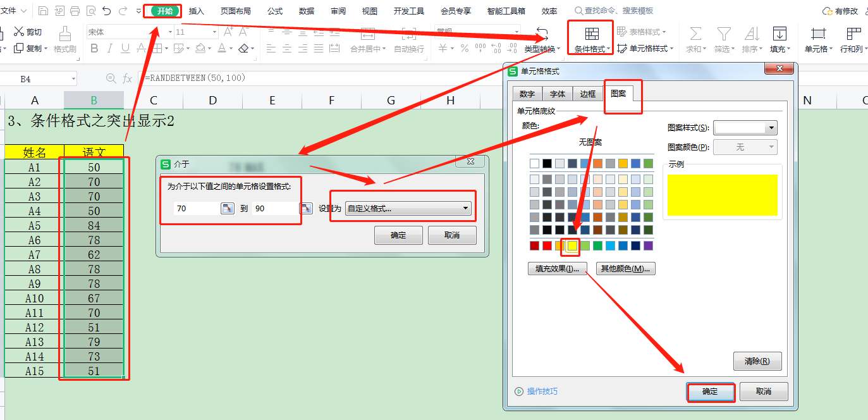The image size is (868, 420).
Task: Select the 数字 tab in format dialog
Action: [527, 94]
